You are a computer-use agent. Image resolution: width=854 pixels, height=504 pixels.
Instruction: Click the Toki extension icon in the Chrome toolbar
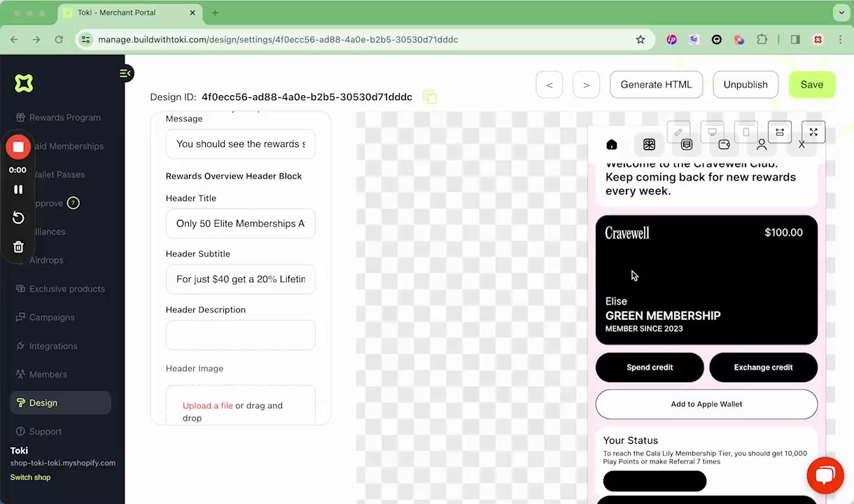click(818, 40)
